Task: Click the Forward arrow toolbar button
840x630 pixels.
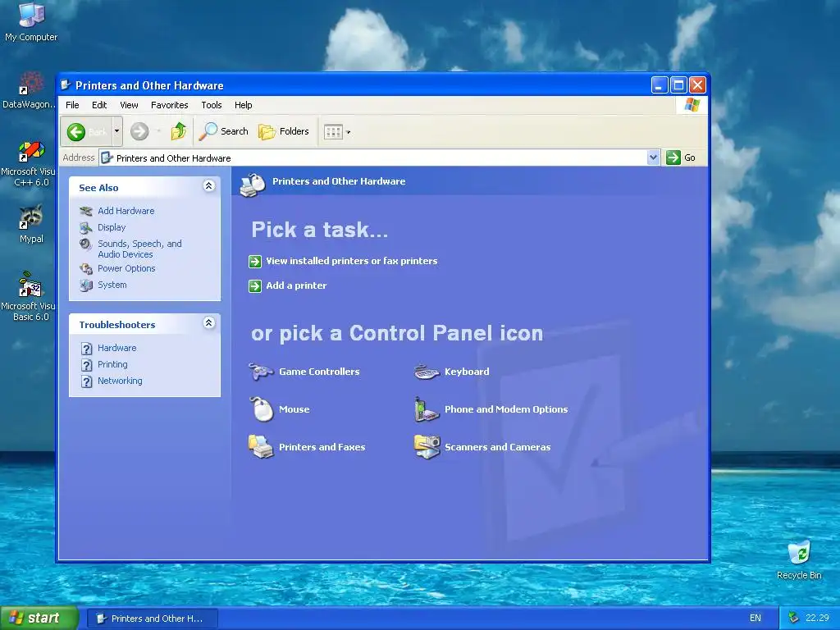Action: click(139, 131)
